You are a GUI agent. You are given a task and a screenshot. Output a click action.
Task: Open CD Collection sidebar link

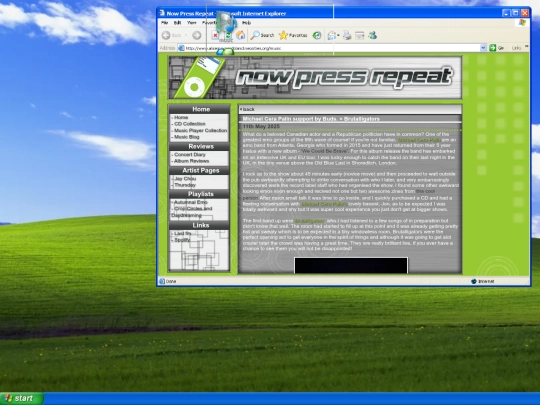190,124
